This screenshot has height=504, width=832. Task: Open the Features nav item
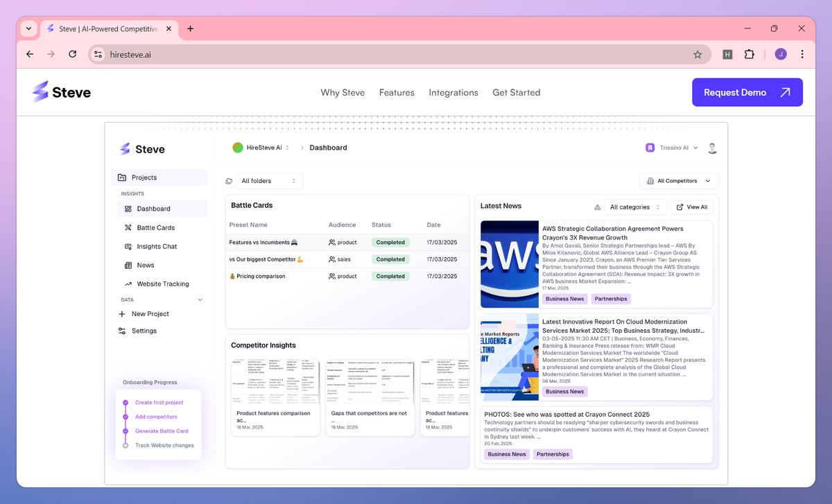(x=397, y=92)
